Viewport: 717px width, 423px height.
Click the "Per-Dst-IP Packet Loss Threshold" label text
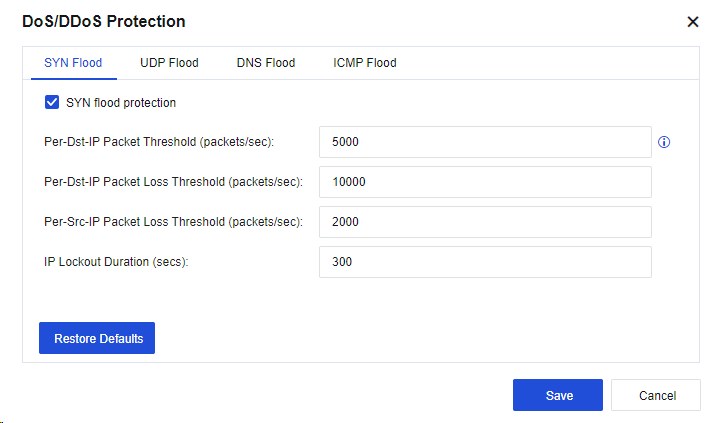pos(171,182)
